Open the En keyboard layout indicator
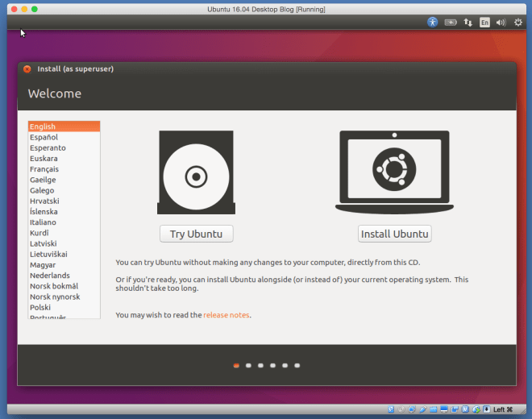The height and width of the screenshot is (419, 532). (x=484, y=23)
